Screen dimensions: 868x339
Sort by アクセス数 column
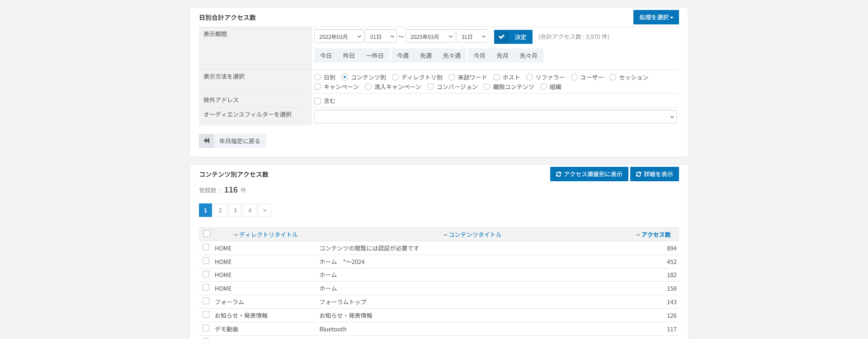click(656, 235)
